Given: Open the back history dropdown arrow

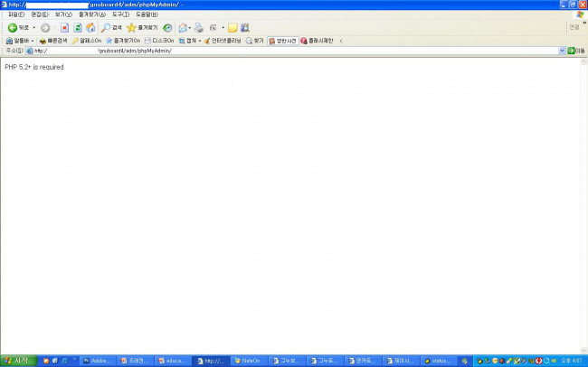Looking at the screenshot, I should (x=33, y=28).
